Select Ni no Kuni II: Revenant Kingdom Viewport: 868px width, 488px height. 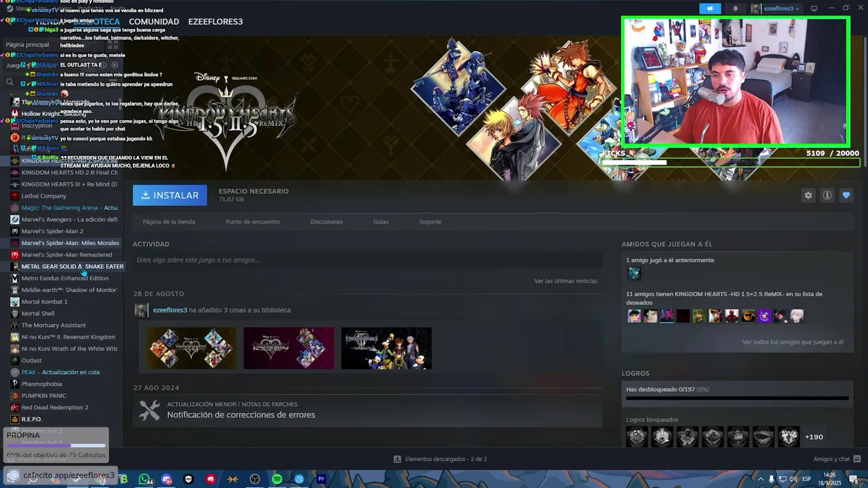(68, 337)
